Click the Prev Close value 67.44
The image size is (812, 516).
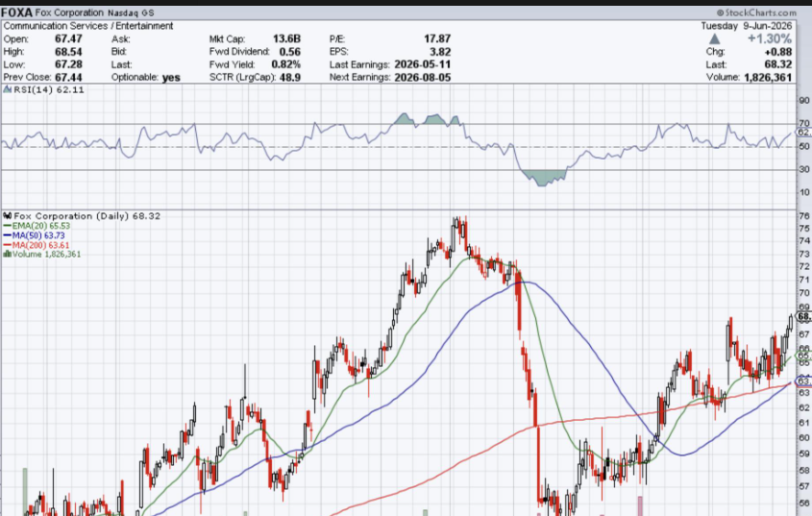tap(68, 77)
